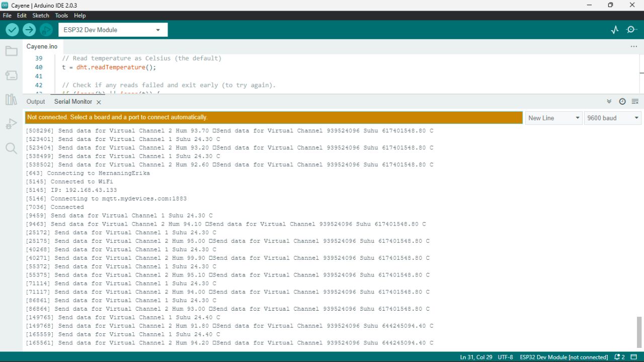644x362 pixels.
Task: Click the [165561] Hum 94.20 log line
Action: (x=229, y=343)
